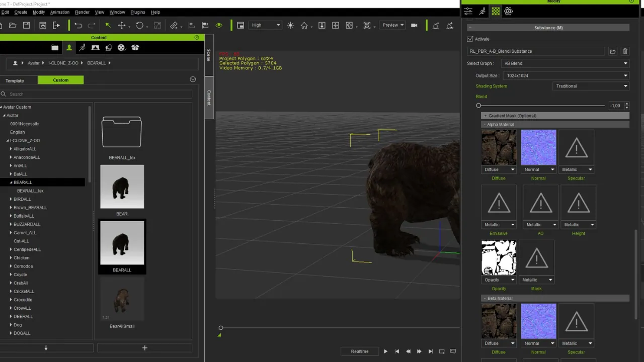Viewport: 644px width, 362px height.
Task: Click the Undo arrow
Action: coord(78,25)
